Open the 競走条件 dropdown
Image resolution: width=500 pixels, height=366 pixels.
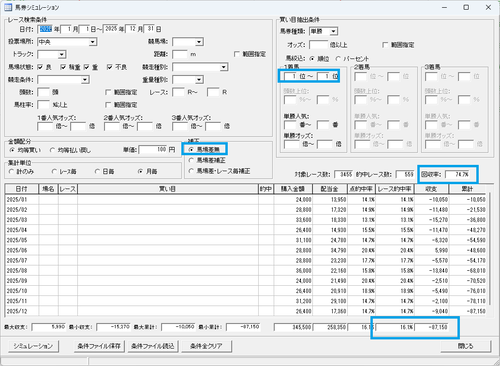click(85, 80)
